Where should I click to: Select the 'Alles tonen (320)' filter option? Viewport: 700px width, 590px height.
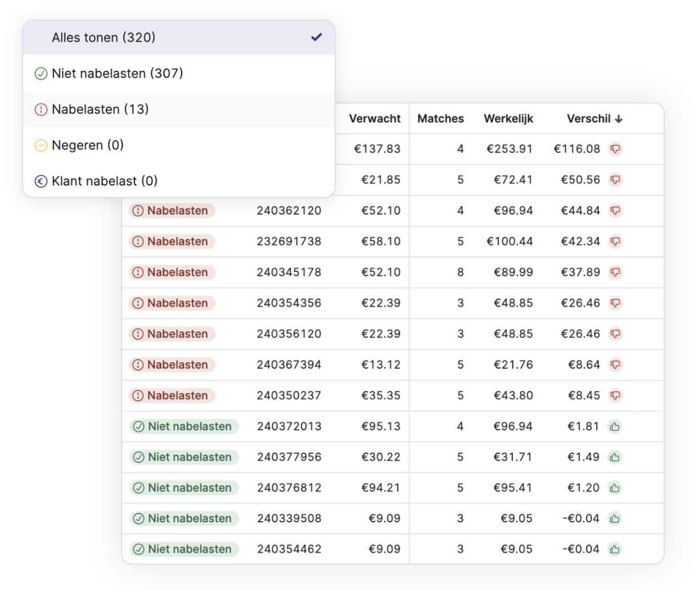(x=179, y=37)
